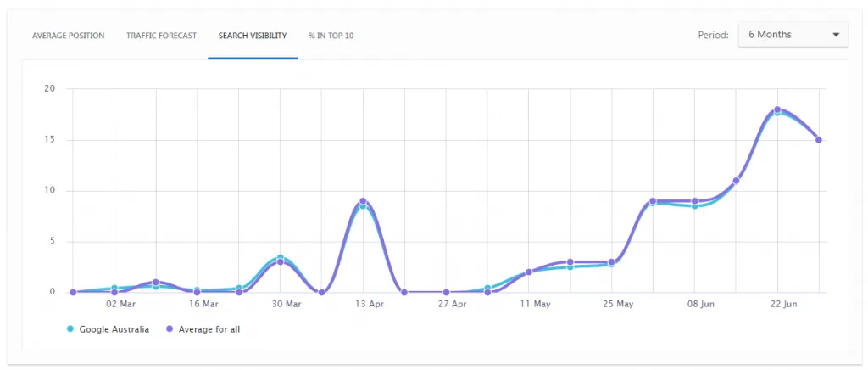Toggle the Google Australia legend series
The image size is (868, 370).
(108, 329)
